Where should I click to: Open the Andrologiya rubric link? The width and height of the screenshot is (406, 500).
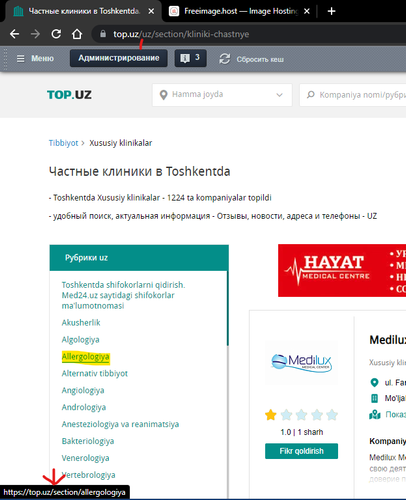(84, 407)
